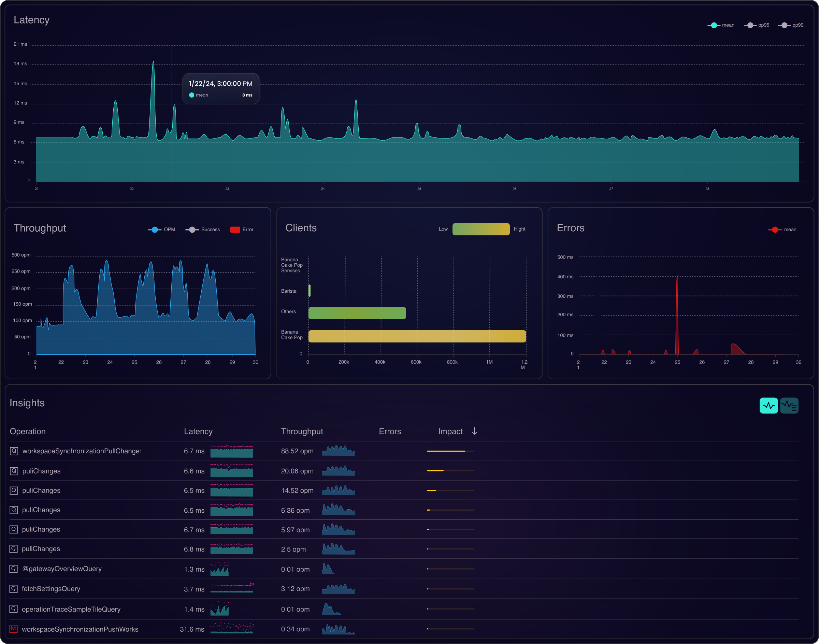Switch to the sparkline chart view icon
The image size is (819, 644).
[768, 406]
